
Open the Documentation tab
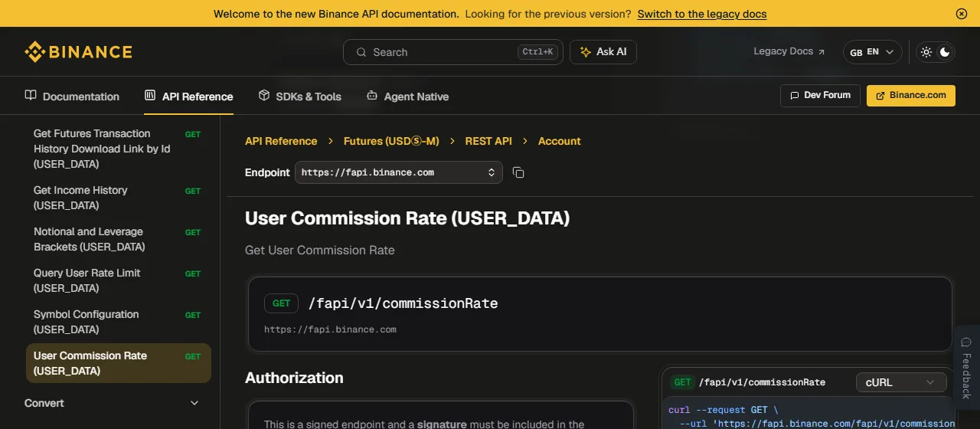point(72,96)
